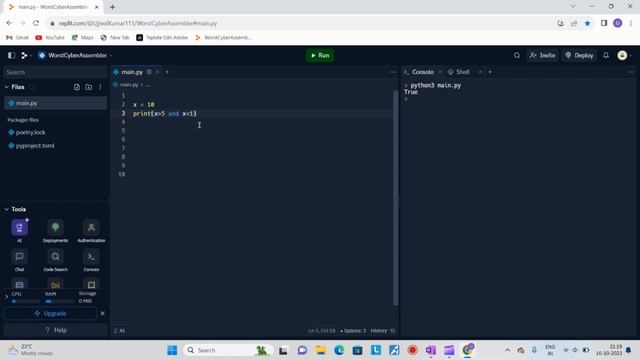Open the Gmail bookmark
The image size is (640, 360).
[x=17, y=38]
